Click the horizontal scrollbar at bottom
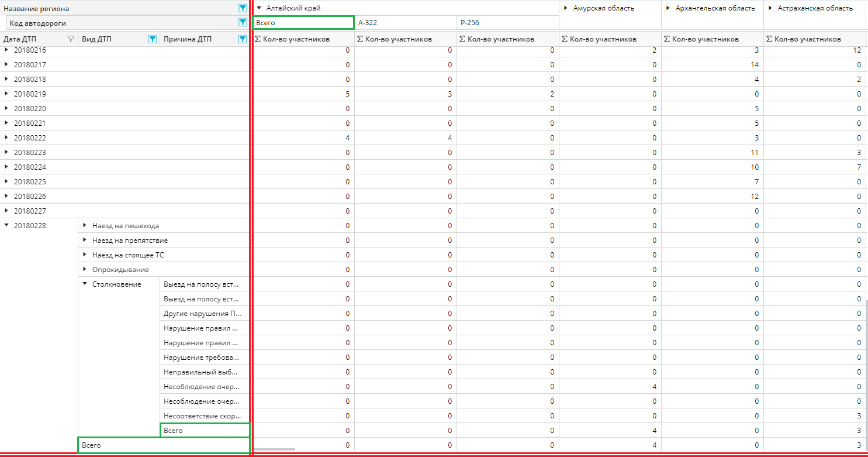The image size is (868, 457). [274, 449]
